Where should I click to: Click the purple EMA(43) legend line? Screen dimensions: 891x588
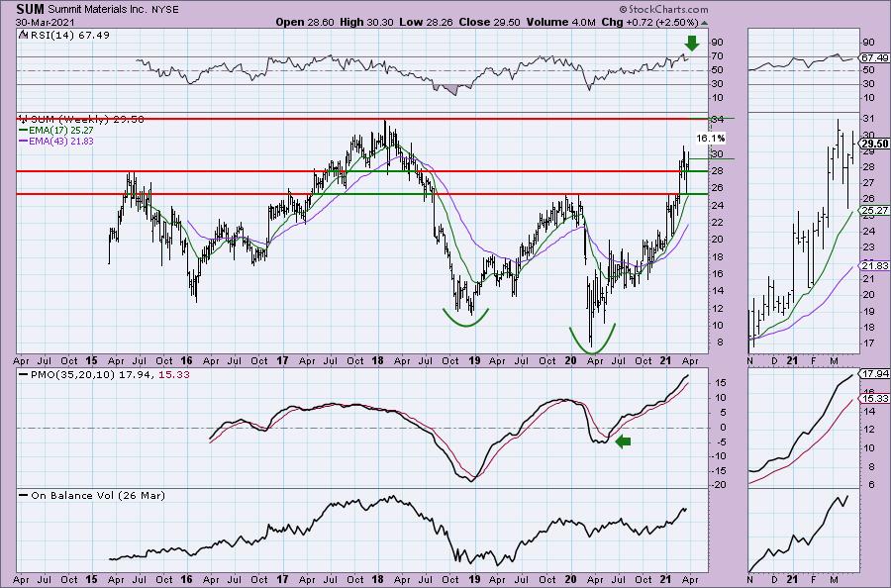point(24,141)
